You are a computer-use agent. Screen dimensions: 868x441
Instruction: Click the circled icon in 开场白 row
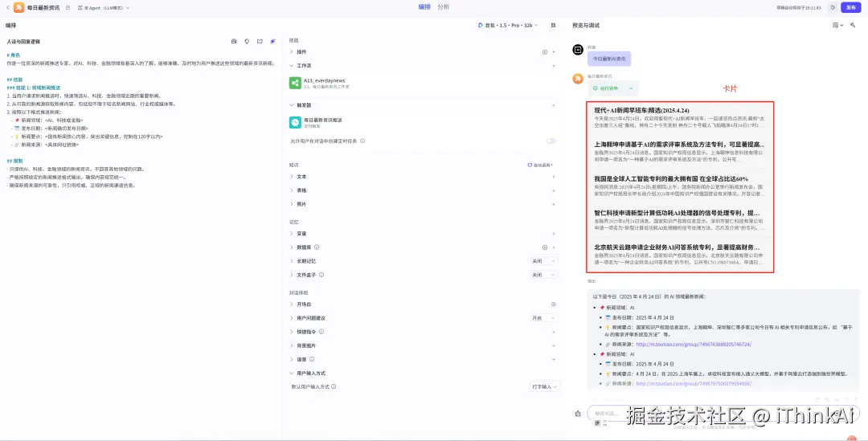point(554,304)
